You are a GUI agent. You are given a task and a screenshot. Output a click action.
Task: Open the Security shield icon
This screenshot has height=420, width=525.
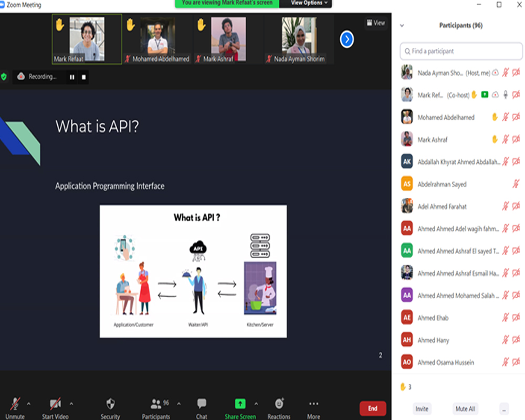pos(110,404)
